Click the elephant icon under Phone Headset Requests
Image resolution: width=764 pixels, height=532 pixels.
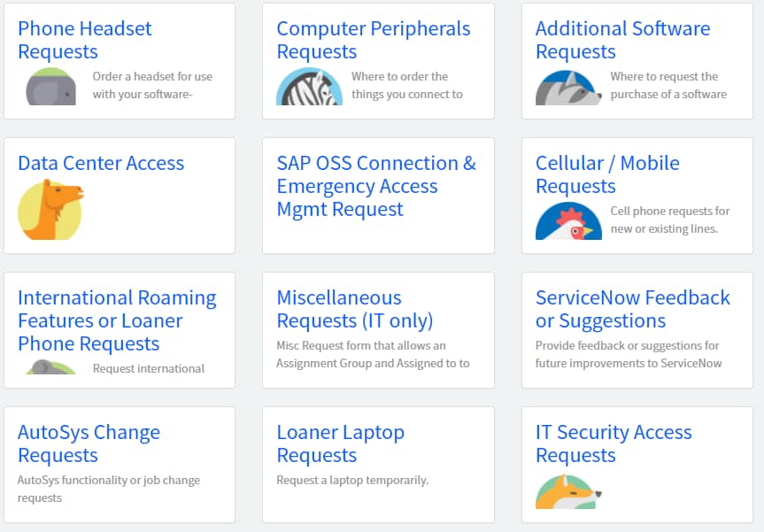50,87
